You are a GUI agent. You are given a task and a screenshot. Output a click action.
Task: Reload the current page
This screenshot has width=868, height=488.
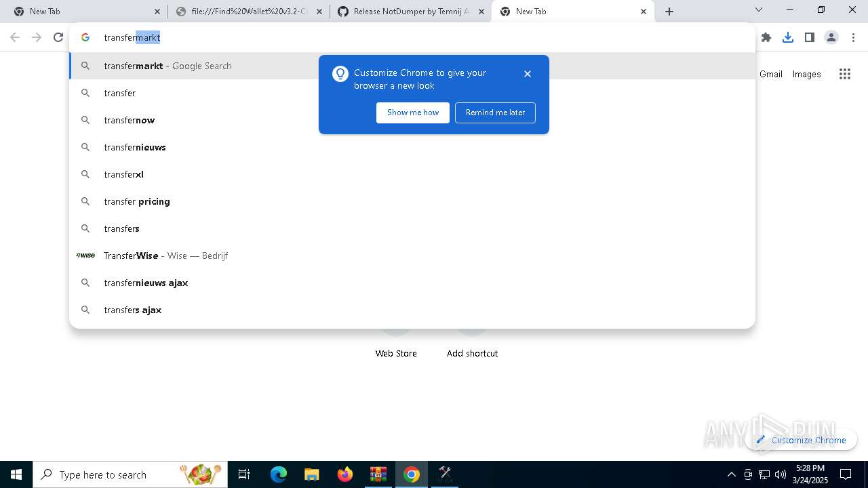pos(58,38)
